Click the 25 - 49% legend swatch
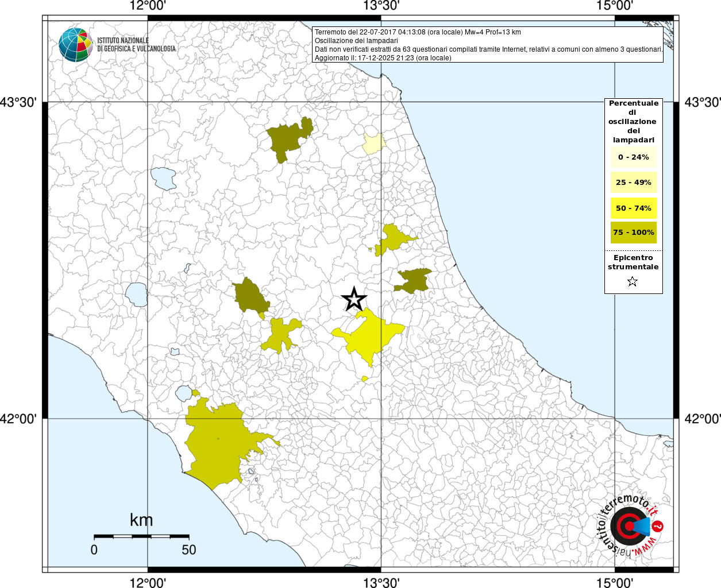Viewport: 721px width, 588px height. tap(633, 183)
